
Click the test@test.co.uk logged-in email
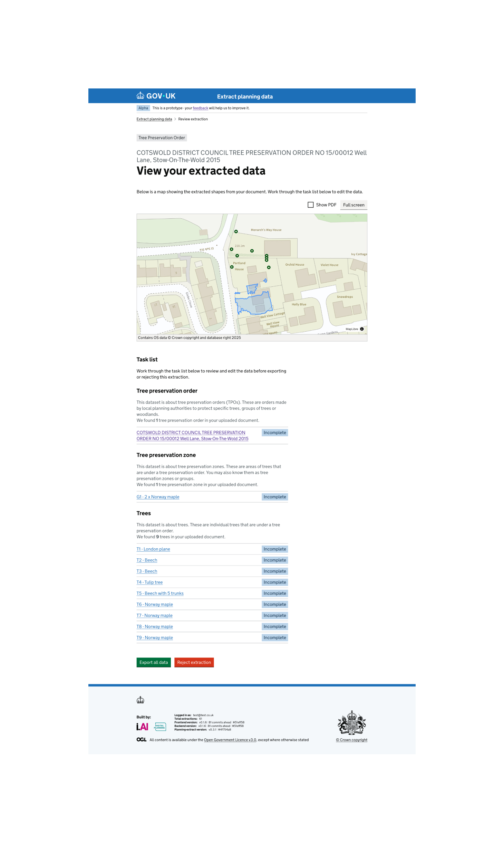pyautogui.click(x=203, y=715)
